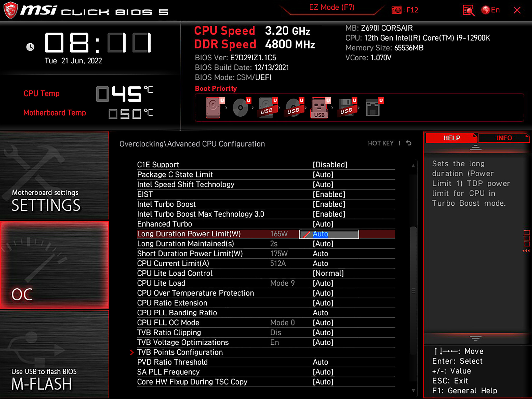Toggle C1E Support Disabled value
Viewport: 532px width, 399px height.
(330, 165)
